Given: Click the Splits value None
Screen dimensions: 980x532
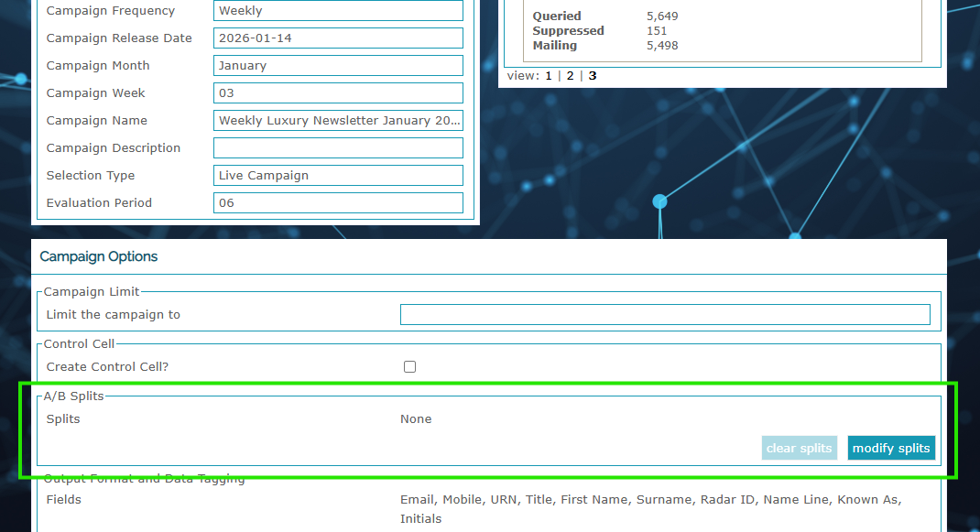Looking at the screenshot, I should (x=416, y=418).
